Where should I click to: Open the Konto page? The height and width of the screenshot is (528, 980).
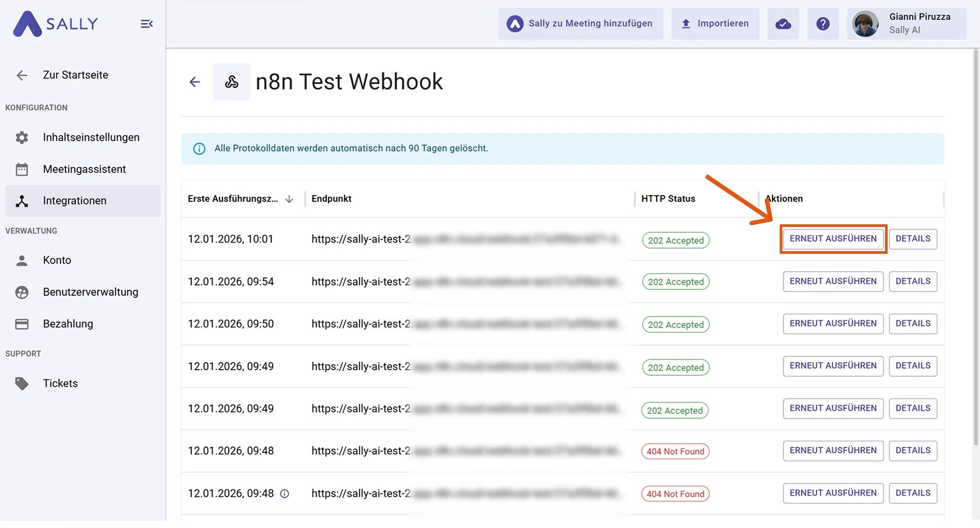[x=83, y=260]
